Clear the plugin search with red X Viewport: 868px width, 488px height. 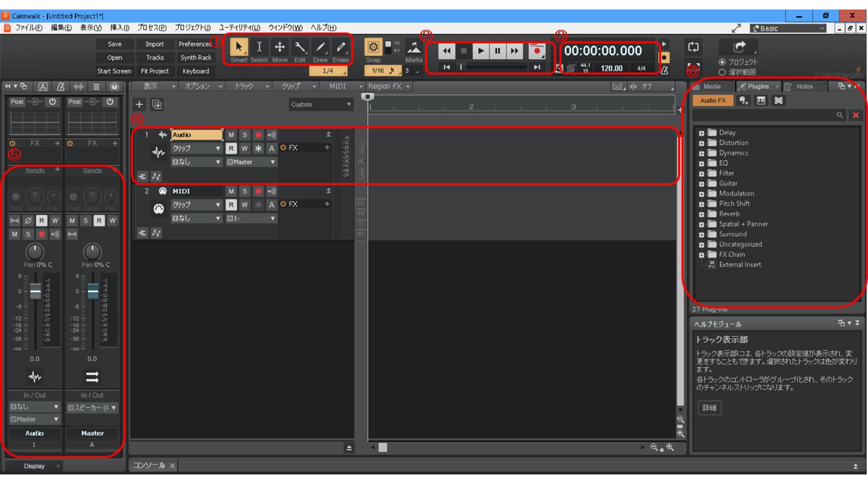point(855,116)
